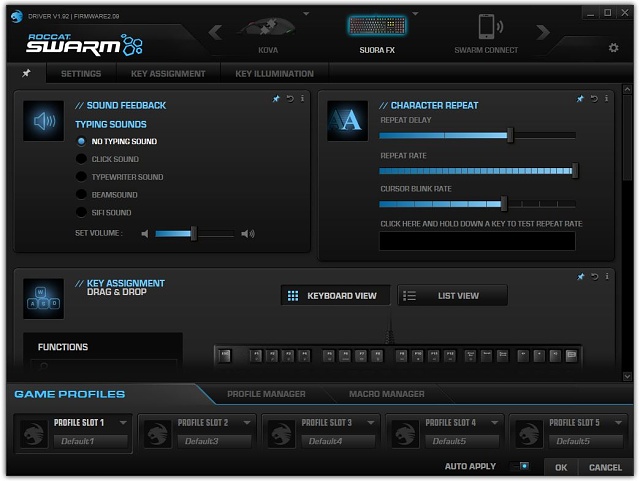640x481 pixels.
Task: Open the Settings tab
Action: click(81, 73)
